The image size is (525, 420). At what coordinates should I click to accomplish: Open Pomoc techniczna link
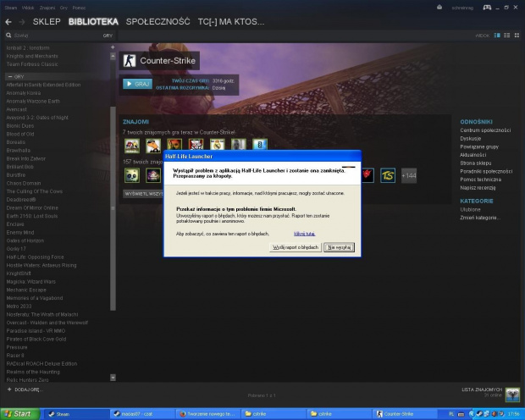[480, 180]
